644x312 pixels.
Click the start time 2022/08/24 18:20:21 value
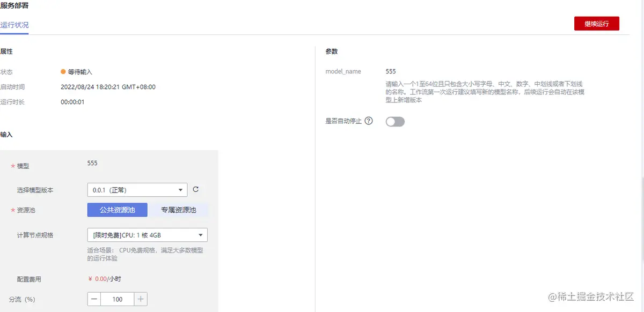point(108,87)
